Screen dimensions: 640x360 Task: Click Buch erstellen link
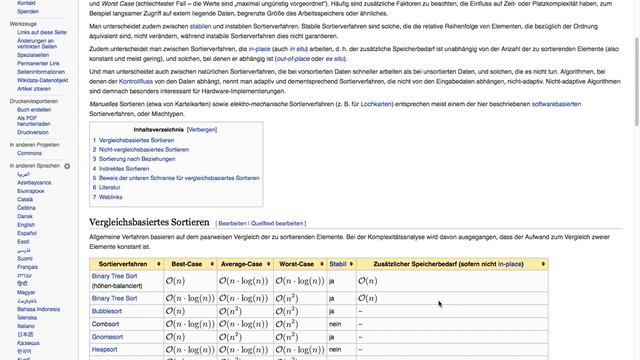point(34,110)
